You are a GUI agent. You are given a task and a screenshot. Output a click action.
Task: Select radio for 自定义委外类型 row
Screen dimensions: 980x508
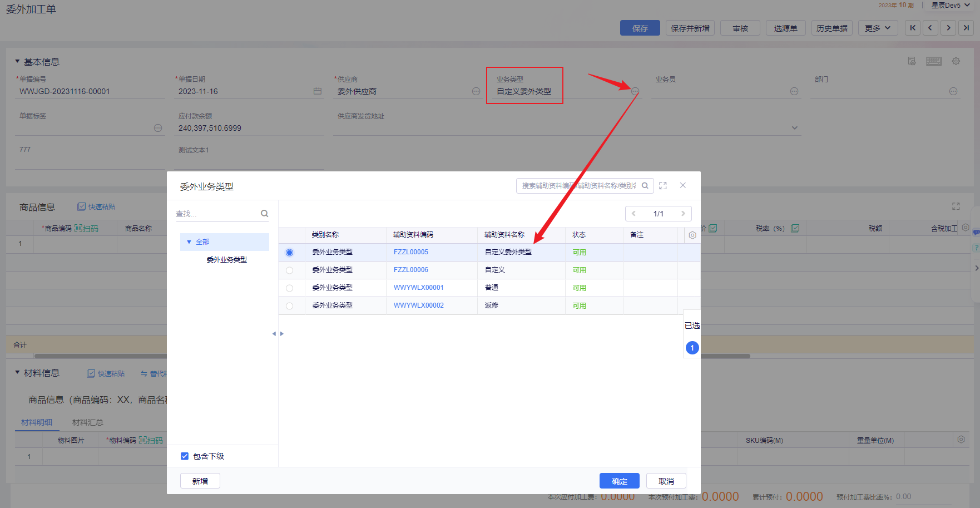289,253
